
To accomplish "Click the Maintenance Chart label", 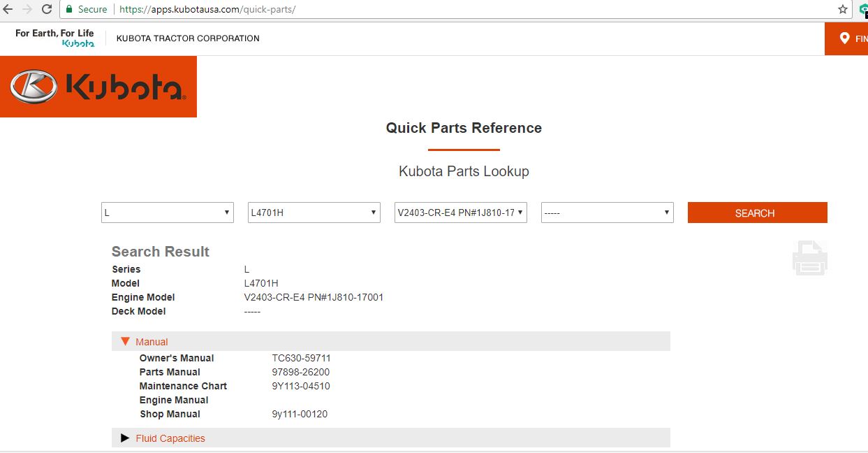I will pos(183,386).
